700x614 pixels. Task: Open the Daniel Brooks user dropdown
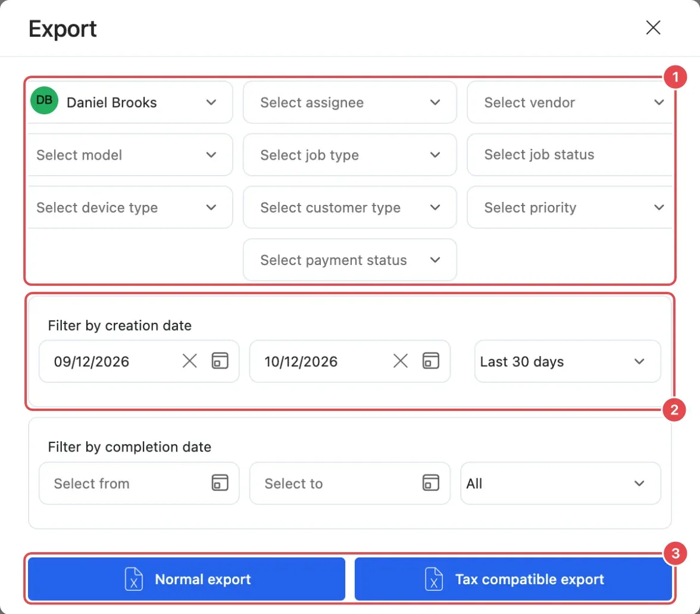point(130,102)
